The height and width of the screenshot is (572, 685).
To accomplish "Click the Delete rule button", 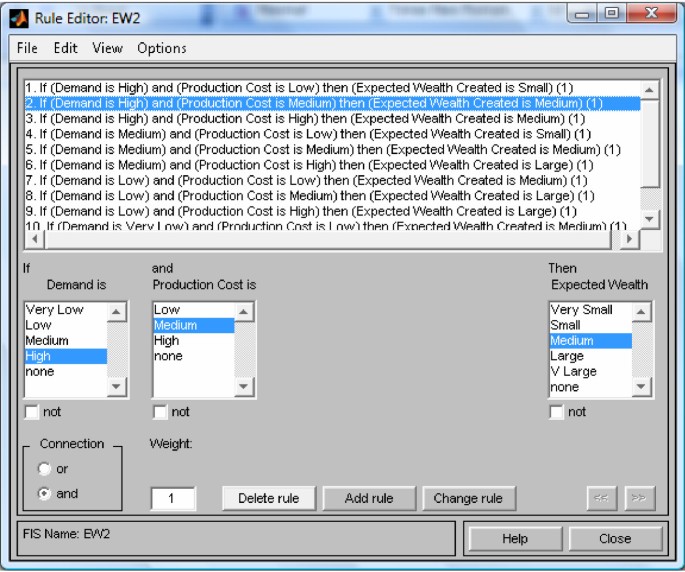I will coord(269,499).
